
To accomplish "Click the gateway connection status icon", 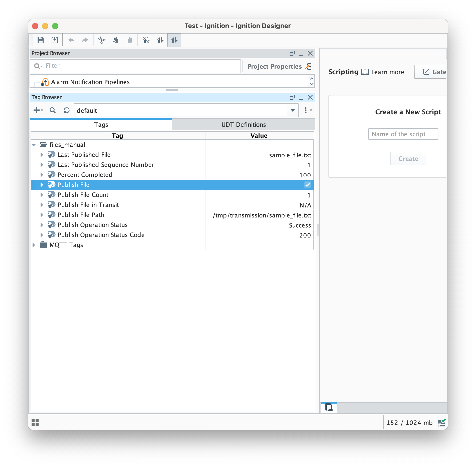I will 441,422.
